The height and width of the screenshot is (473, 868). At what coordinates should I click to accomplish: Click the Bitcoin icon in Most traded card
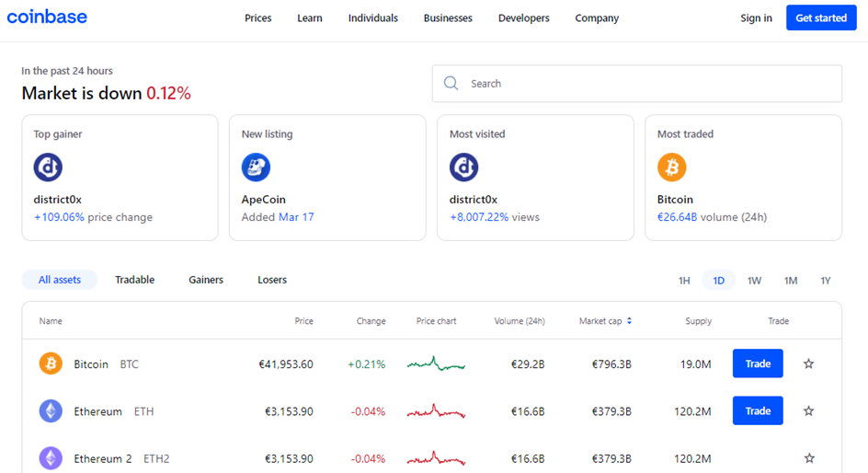point(671,167)
